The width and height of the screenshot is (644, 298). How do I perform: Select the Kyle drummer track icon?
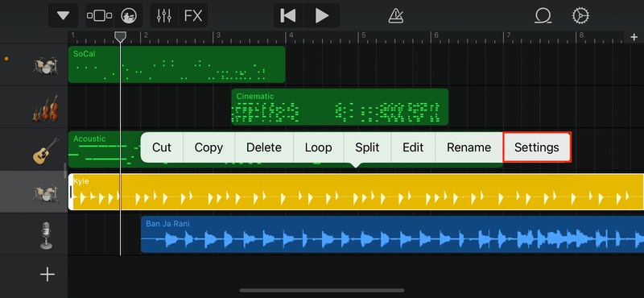tap(46, 193)
